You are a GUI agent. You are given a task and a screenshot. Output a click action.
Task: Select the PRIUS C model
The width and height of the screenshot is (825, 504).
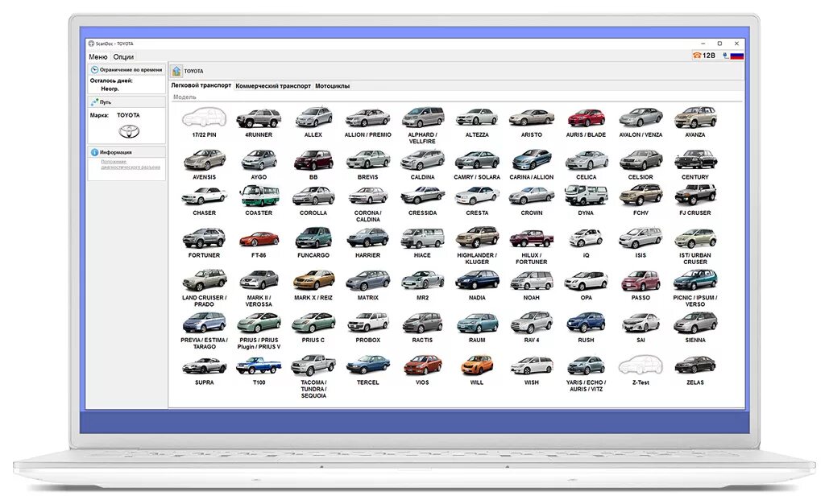coord(313,328)
